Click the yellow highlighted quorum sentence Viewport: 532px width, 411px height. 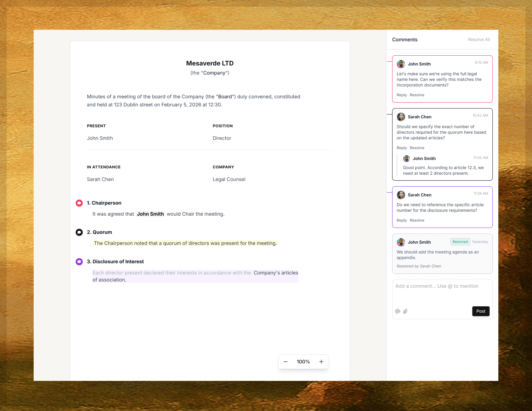tap(185, 243)
